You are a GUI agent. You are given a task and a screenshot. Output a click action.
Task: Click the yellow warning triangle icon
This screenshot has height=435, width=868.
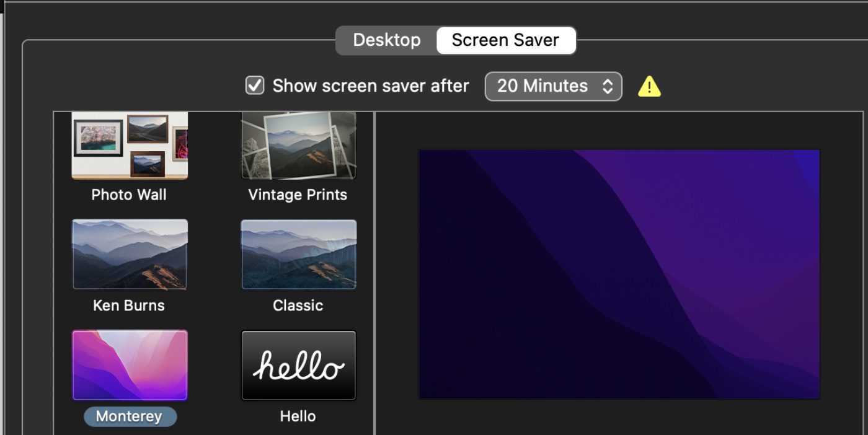[649, 87]
